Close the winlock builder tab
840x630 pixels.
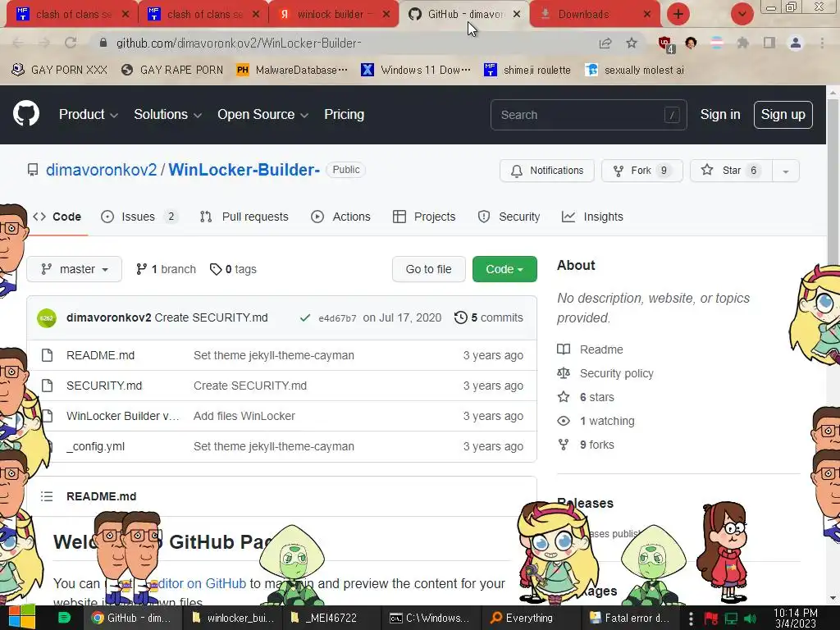(x=386, y=14)
